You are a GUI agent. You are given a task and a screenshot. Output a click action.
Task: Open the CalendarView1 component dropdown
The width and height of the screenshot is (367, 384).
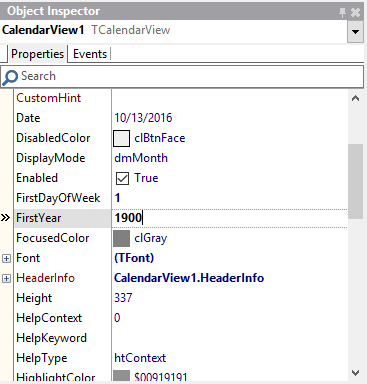(x=355, y=32)
